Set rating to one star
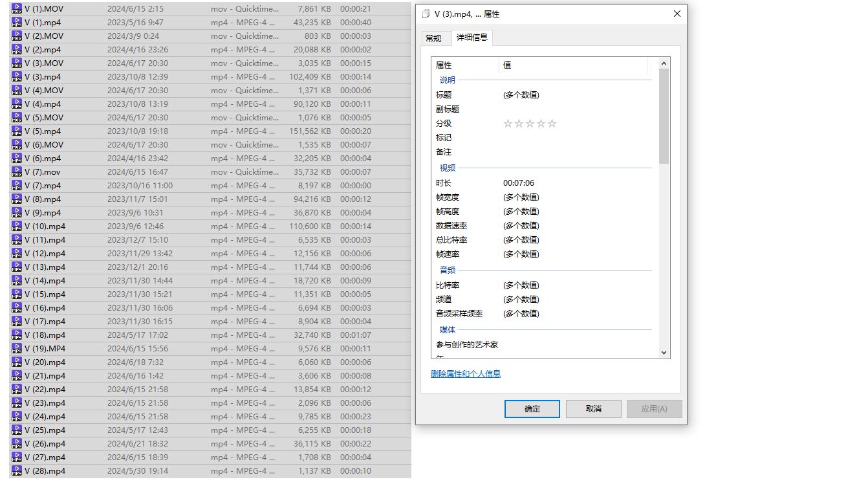Screen dimensions: 868x497 click(x=508, y=124)
